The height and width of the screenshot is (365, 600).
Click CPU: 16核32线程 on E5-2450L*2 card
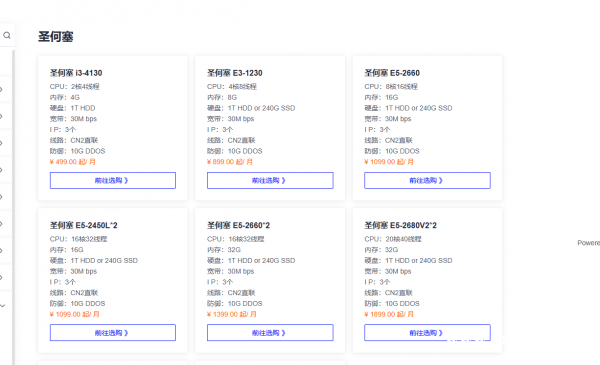78,239
